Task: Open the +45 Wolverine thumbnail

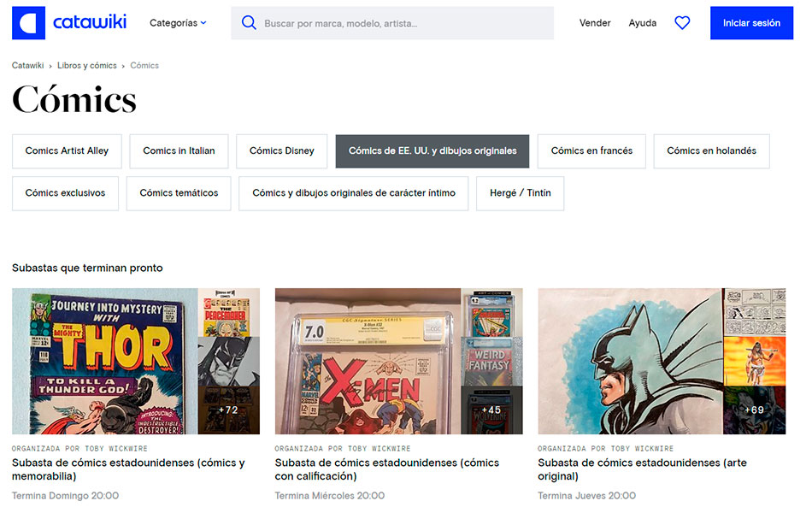Action: [492, 410]
